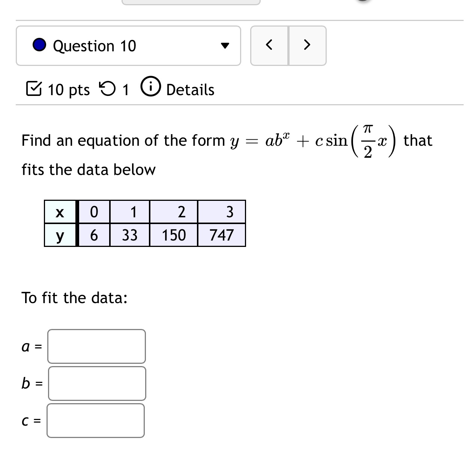Click the partially visible input box at the top
Viewport: 476px width, 450px height.
(191, 1)
